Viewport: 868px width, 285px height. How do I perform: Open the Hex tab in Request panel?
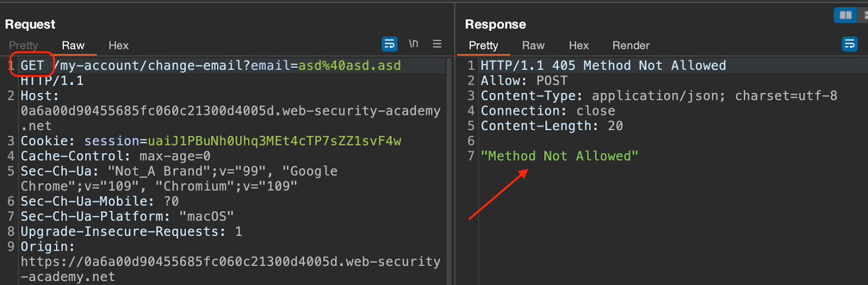tap(118, 46)
